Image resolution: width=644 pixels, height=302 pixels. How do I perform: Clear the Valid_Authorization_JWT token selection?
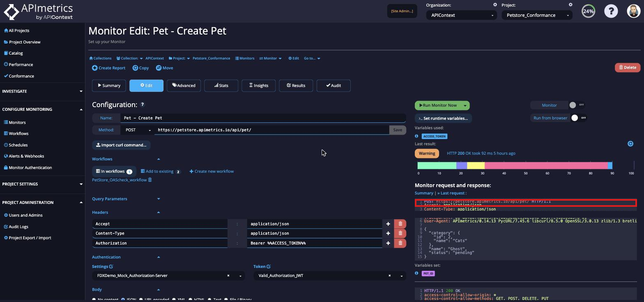[389, 276]
